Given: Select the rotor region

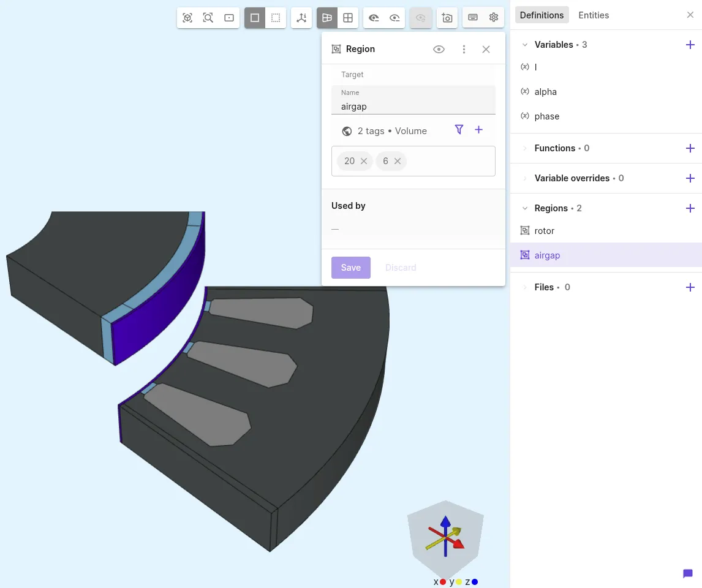Looking at the screenshot, I should pyautogui.click(x=606, y=231).
